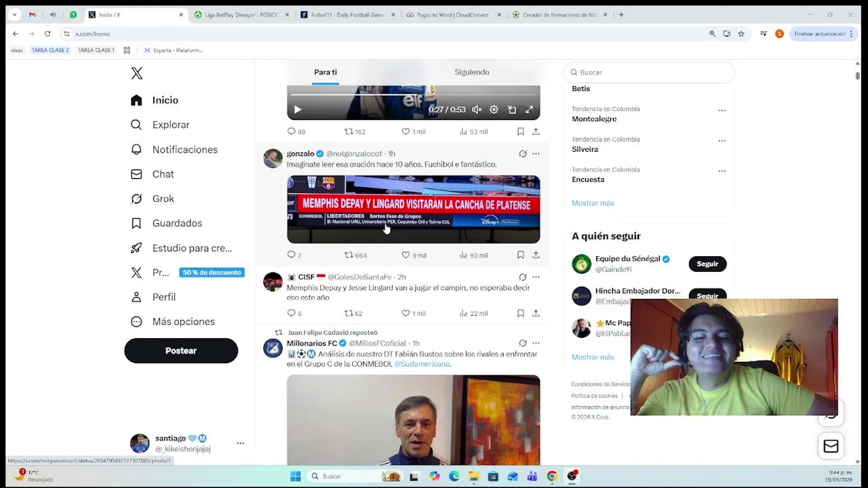Open options for Silveira trend
The width and height of the screenshot is (868, 488).
click(x=722, y=140)
